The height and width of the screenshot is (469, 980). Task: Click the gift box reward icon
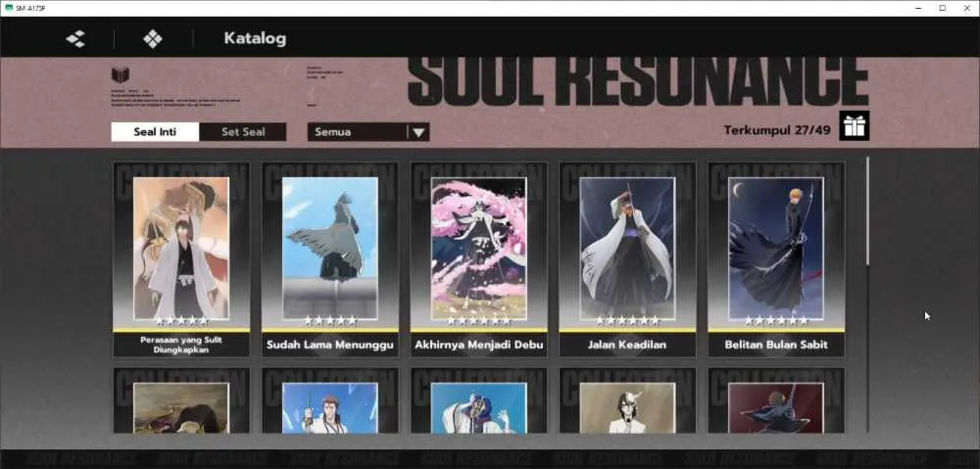pyautogui.click(x=854, y=126)
